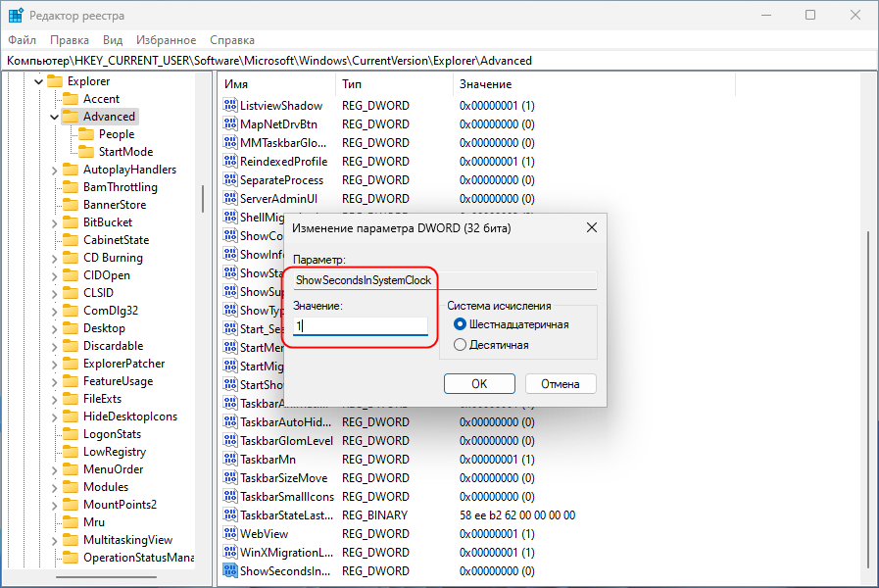The image size is (879, 588).
Task: Click the MapNetDrvBtn value icon
Action: (x=230, y=123)
